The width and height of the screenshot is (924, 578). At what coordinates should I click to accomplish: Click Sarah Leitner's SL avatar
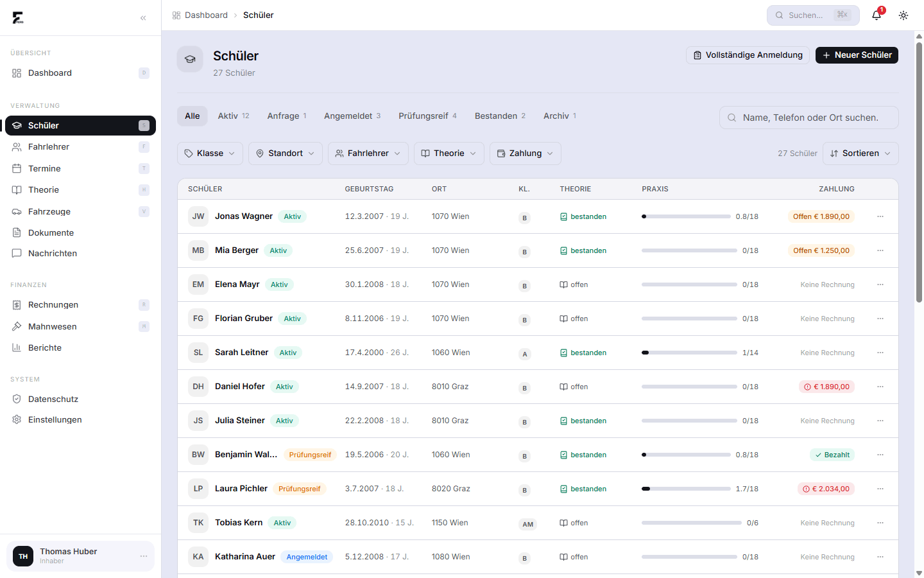[x=198, y=353]
